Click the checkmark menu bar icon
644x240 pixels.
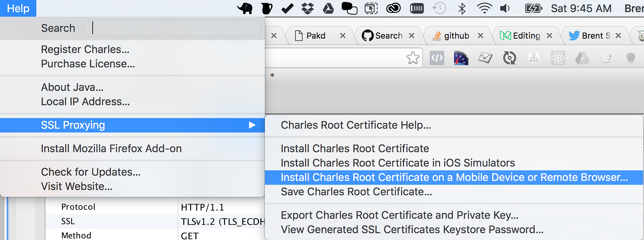287,8
